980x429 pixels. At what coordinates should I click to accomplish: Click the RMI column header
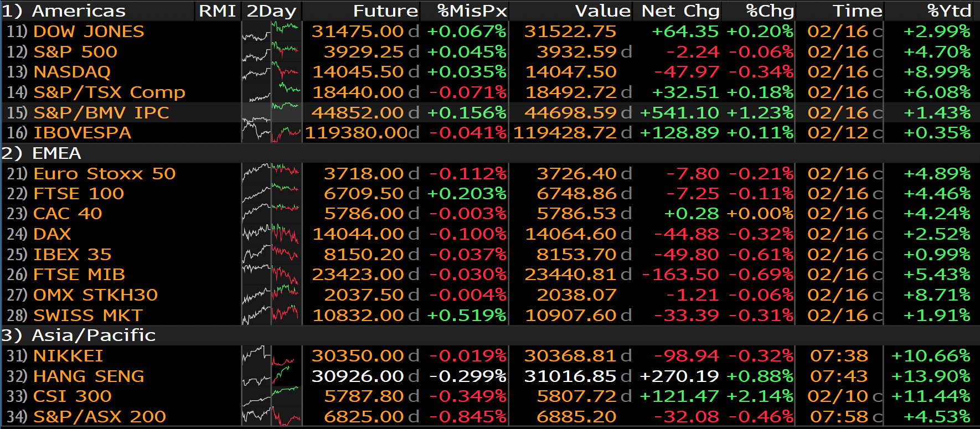click(x=217, y=11)
